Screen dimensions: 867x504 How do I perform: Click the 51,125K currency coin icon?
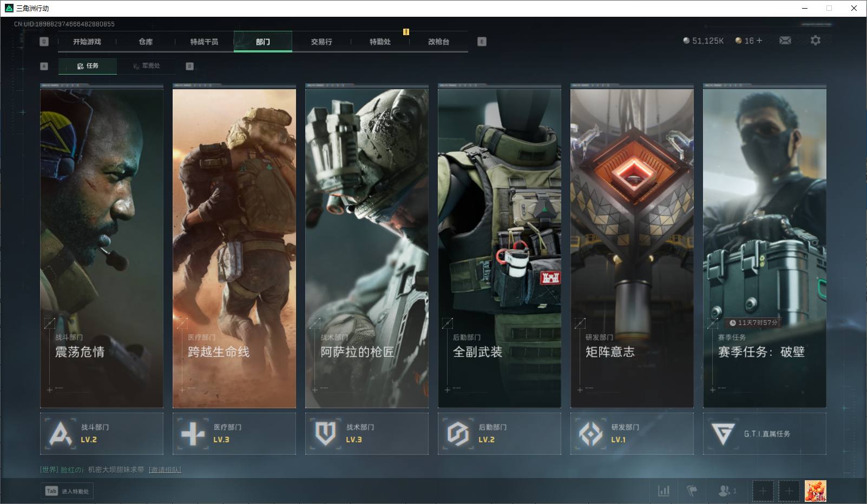click(x=686, y=41)
